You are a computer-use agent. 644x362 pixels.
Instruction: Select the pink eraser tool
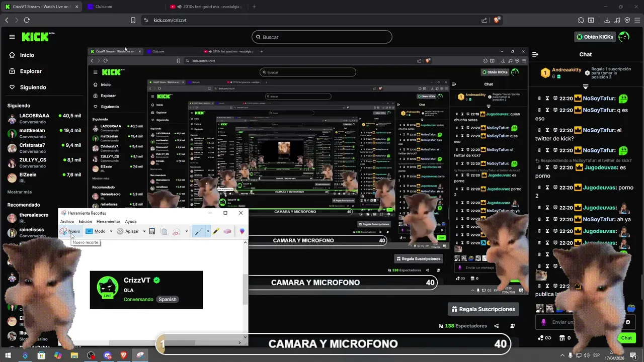click(227, 231)
